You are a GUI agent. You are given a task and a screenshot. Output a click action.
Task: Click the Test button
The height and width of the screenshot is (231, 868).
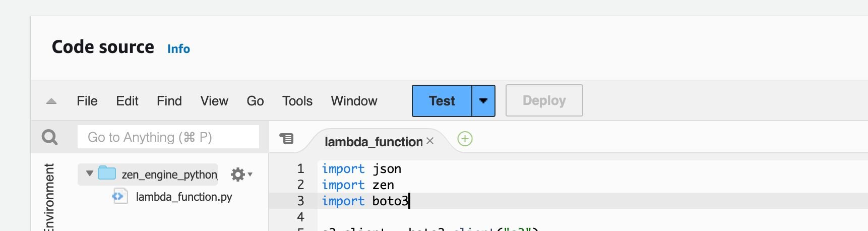click(x=442, y=101)
